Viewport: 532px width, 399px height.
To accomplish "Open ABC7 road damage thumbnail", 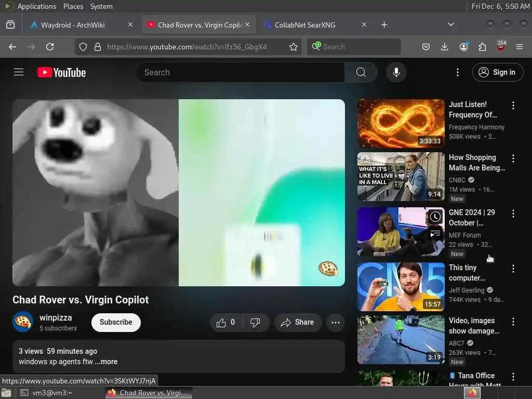I will click(401, 340).
